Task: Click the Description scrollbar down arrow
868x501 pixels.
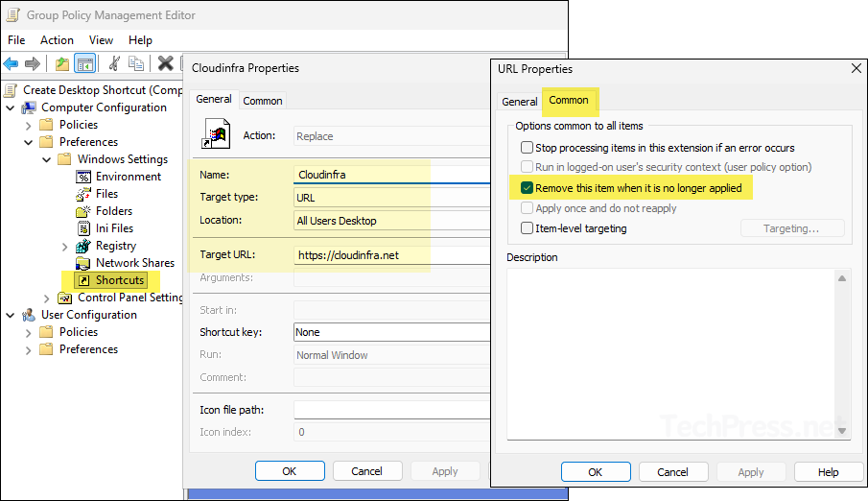Action: pyautogui.click(x=842, y=431)
